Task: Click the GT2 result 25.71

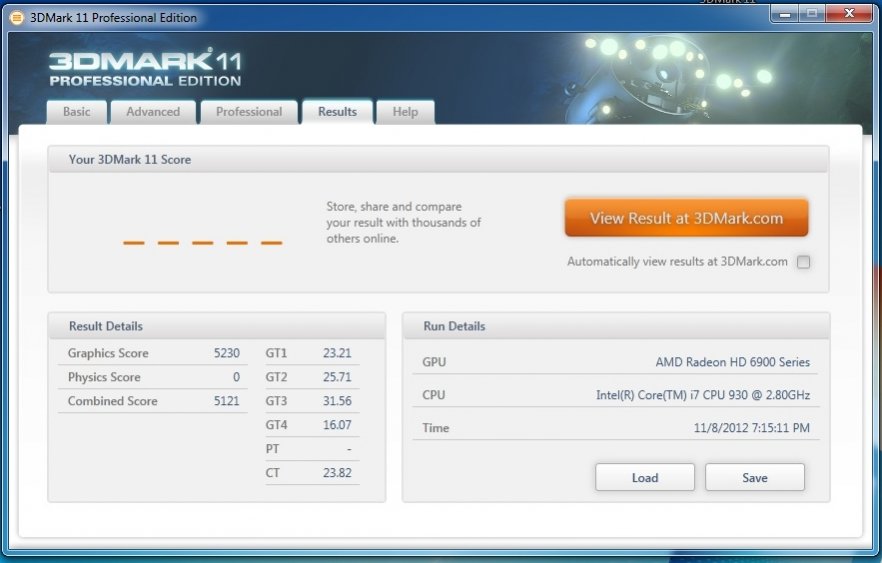Action: point(337,377)
